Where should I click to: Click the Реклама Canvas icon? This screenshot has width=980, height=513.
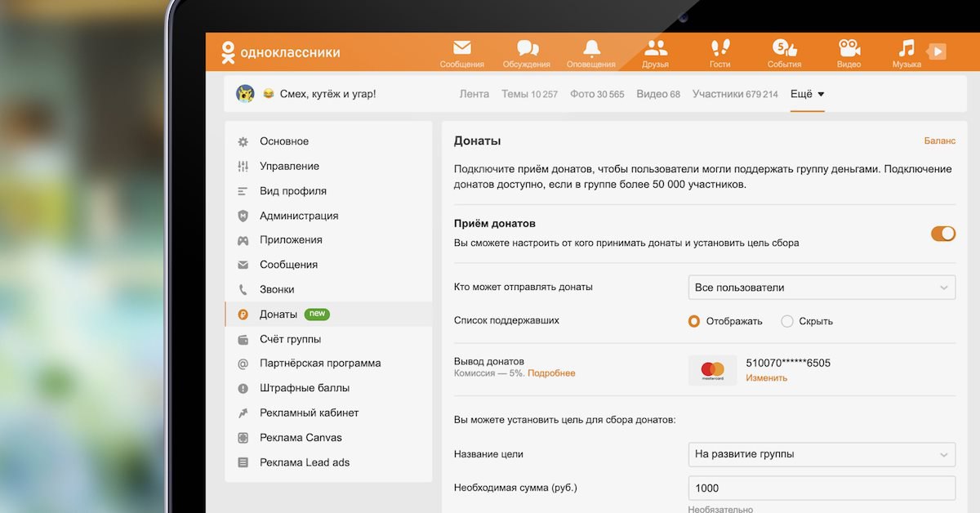coord(243,438)
